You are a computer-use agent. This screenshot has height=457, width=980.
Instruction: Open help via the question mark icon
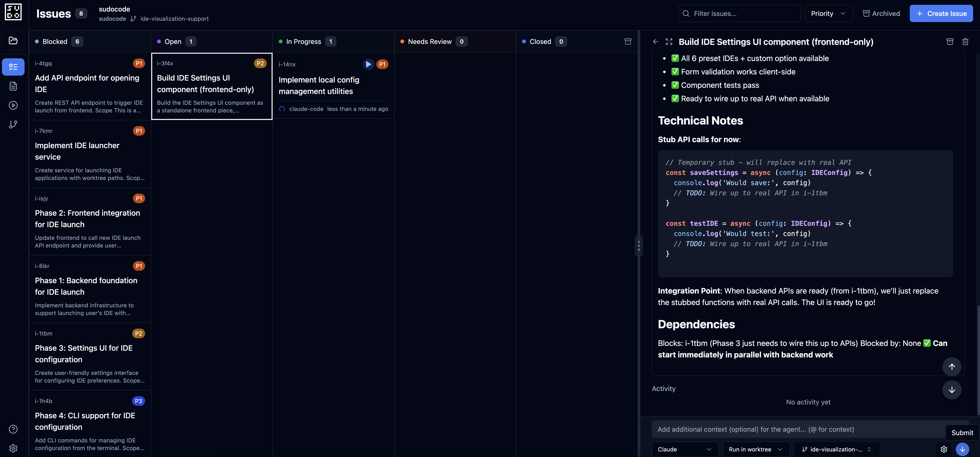[x=13, y=429]
